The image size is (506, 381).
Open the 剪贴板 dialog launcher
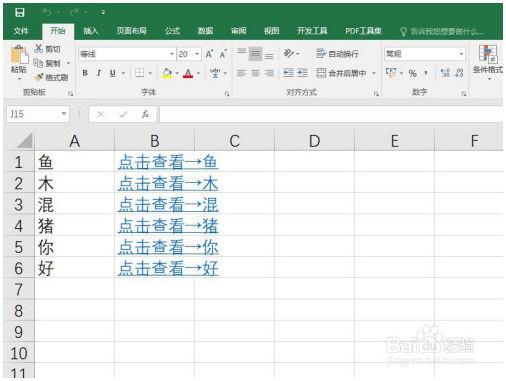(x=70, y=94)
